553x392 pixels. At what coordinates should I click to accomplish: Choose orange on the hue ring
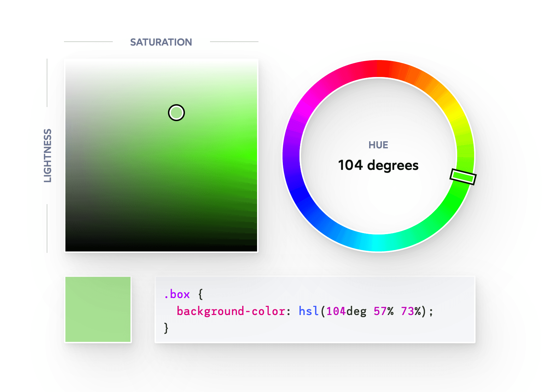[x=422, y=81]
